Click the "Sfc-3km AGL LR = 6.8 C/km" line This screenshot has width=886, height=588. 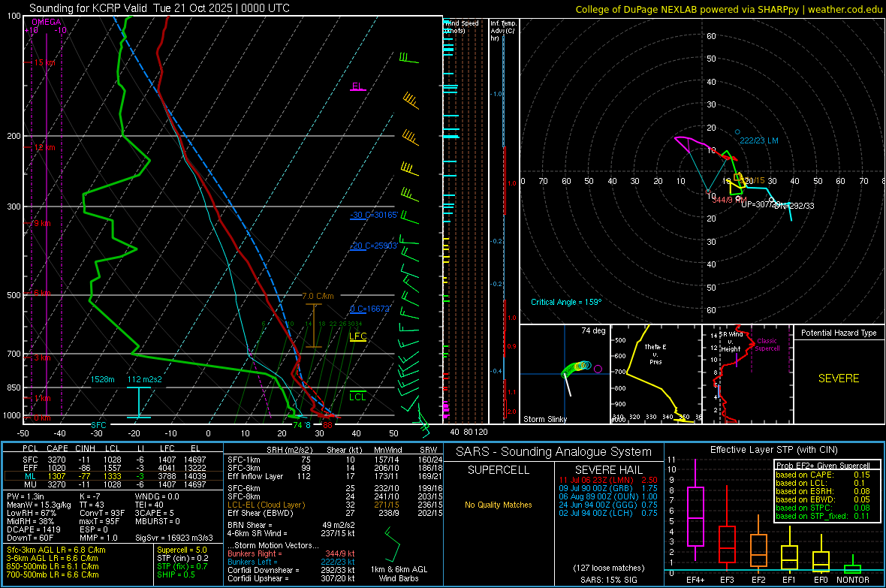(56, 550)
